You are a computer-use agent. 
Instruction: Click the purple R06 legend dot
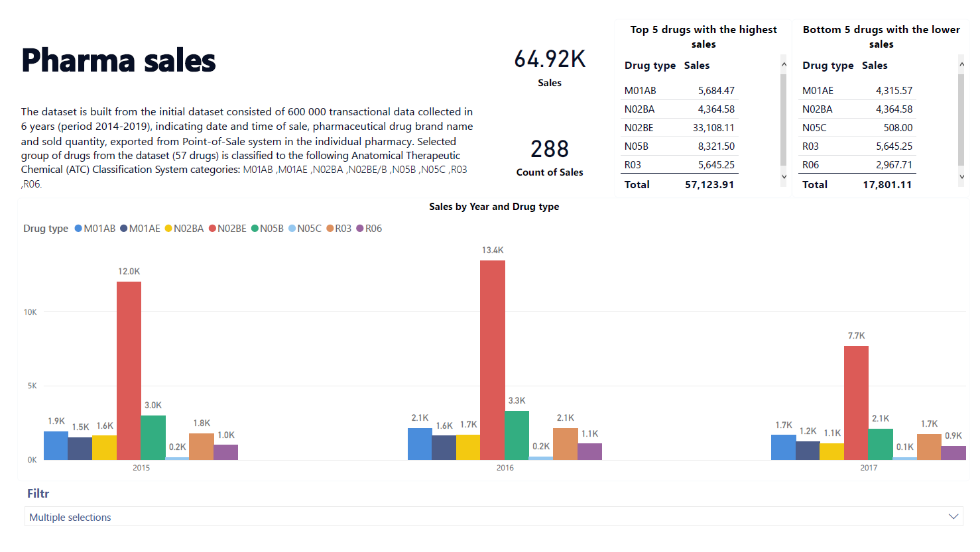(x=359, y=228)
